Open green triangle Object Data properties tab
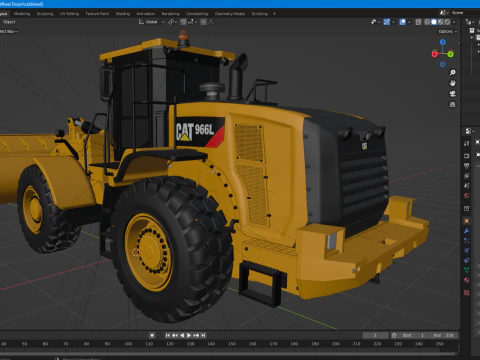Image resolution: width=480 pixels, height=360 pixels. [x=467, y=270]
